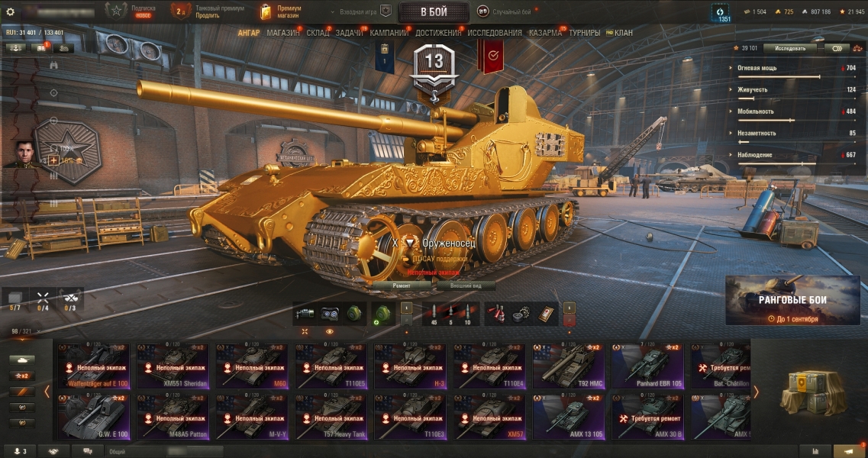Click the vehicle comparison scales icon
868x458 pixels.
(857, 48)
